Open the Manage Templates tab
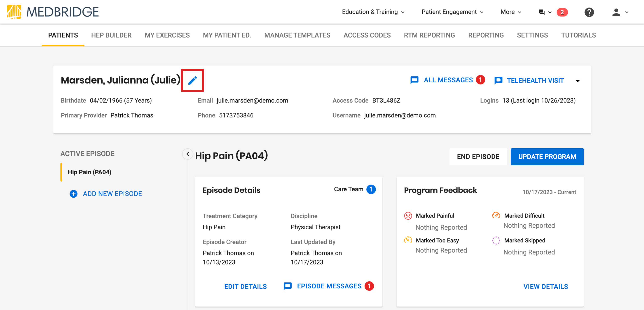 click(x=297, y=35)
